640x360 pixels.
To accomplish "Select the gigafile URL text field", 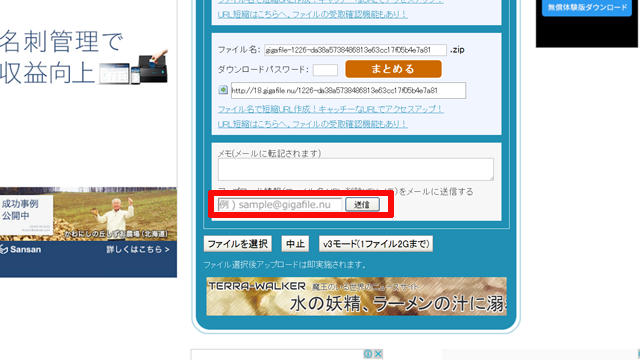I will click(348, 91).
